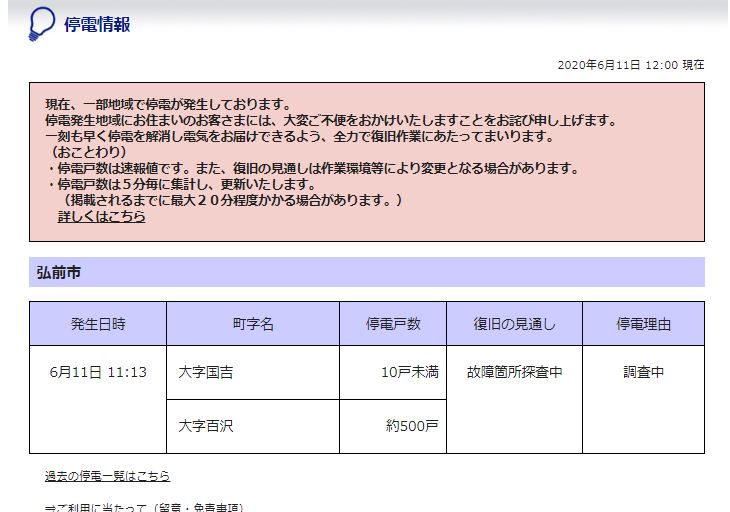Open the 詳しくはこちら link
Image resolution: width=730 pixels, height=512 pixels.
(x=101, y=216)
